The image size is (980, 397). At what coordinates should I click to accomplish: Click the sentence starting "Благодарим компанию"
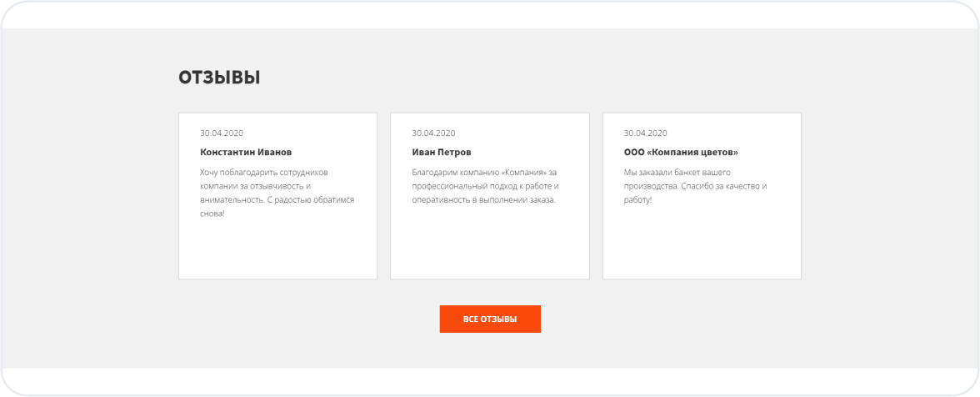click(483, 173)
